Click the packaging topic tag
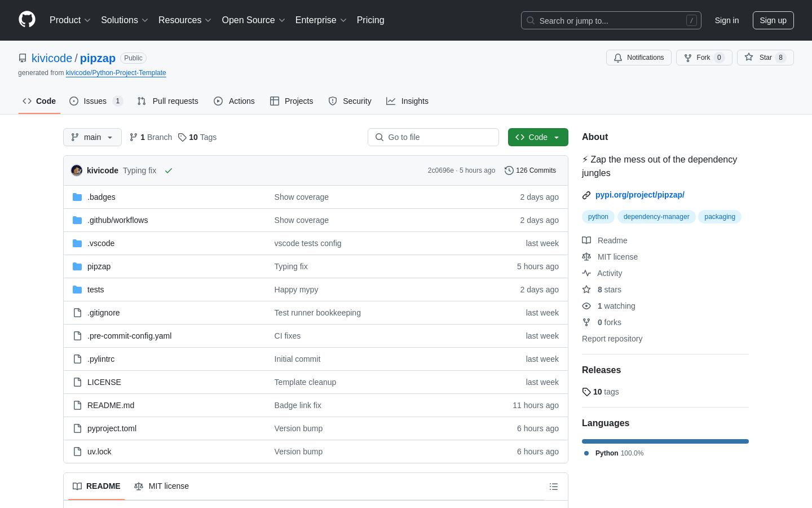This screenshot has height=508, width=812. (x=720, y=217)
